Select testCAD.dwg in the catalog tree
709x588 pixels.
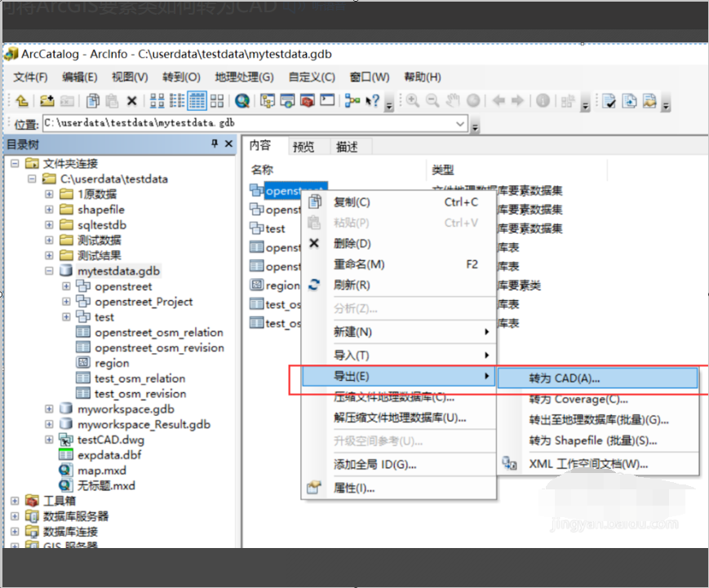pyautogui.click(x=111, y=440)
